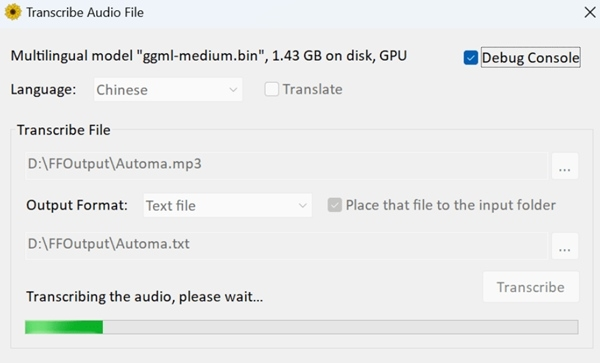
Task: Click the Transcribe Audio File title text
Action: 85,13
